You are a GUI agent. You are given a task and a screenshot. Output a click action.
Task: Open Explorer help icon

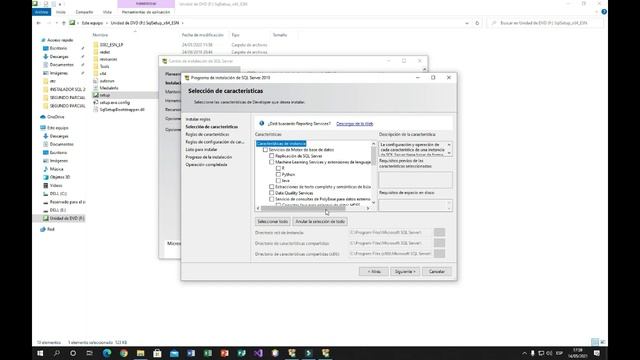(x=604, y=12)
